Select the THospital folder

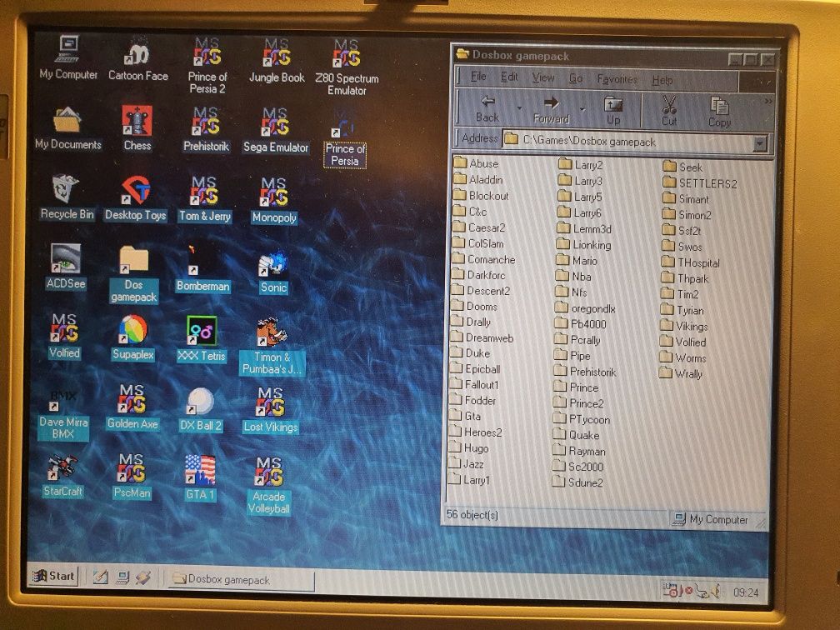click(691, 262)
